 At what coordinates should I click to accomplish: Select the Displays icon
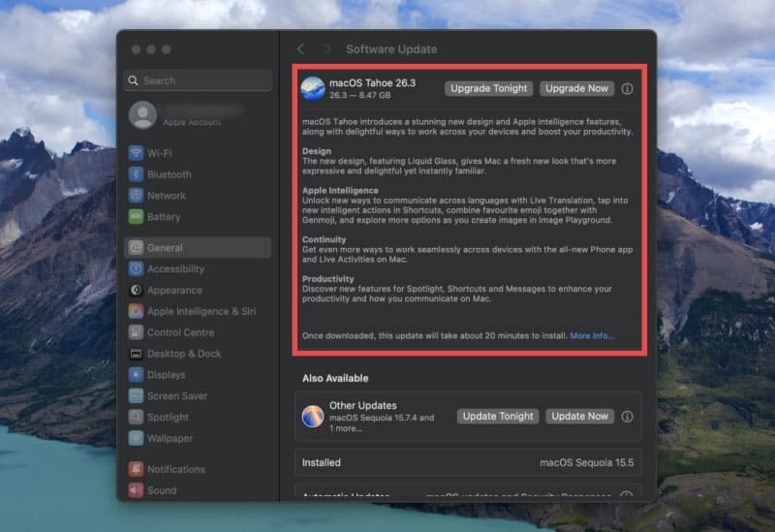(x=136, y=375)
